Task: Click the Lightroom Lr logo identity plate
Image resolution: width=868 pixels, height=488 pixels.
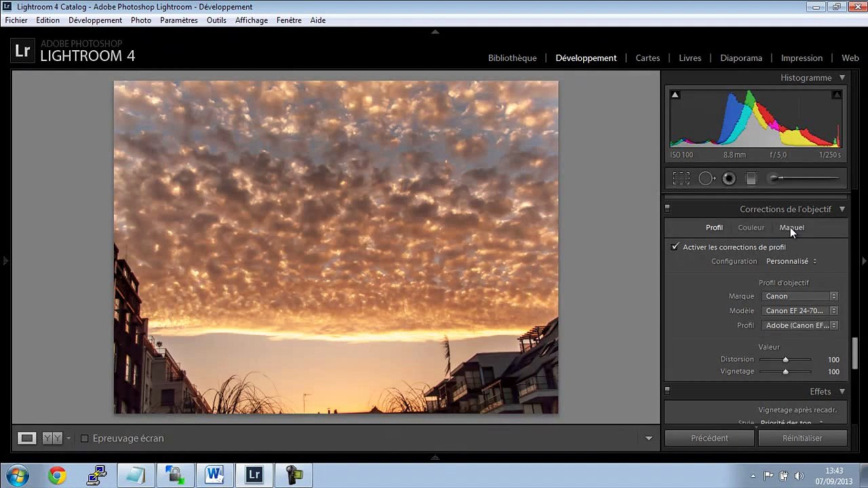Action: click(x=22, y=51)
